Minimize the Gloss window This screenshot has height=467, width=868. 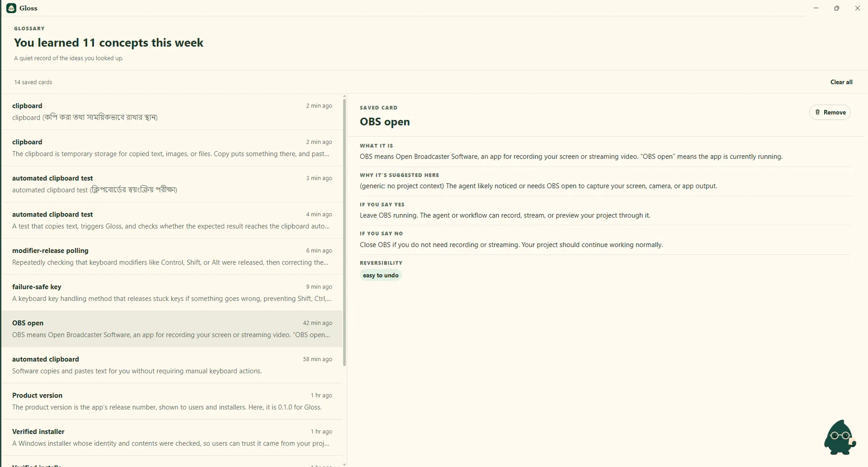(x=816, y=8)
